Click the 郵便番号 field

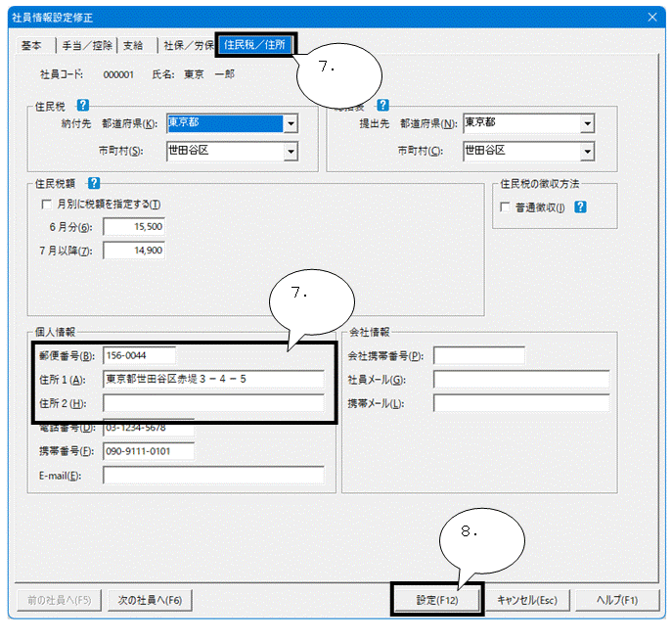click(139, 355)
